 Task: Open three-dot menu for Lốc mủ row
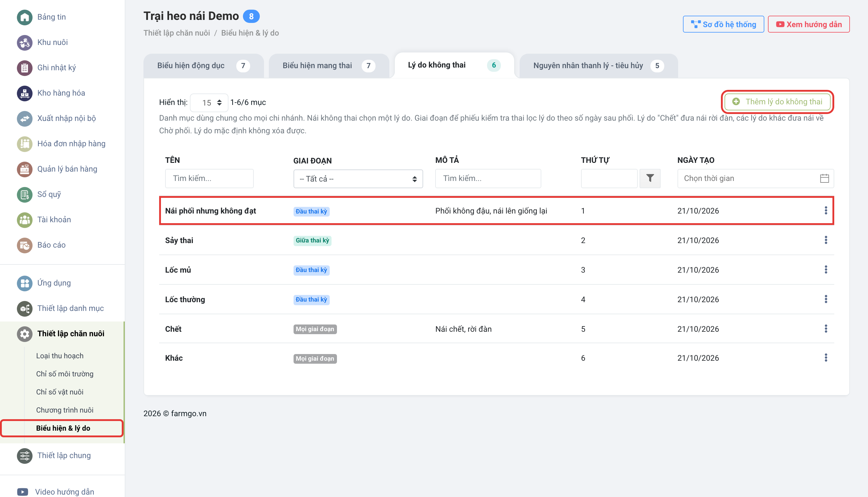pyautogui.click(x=826, y=270)
